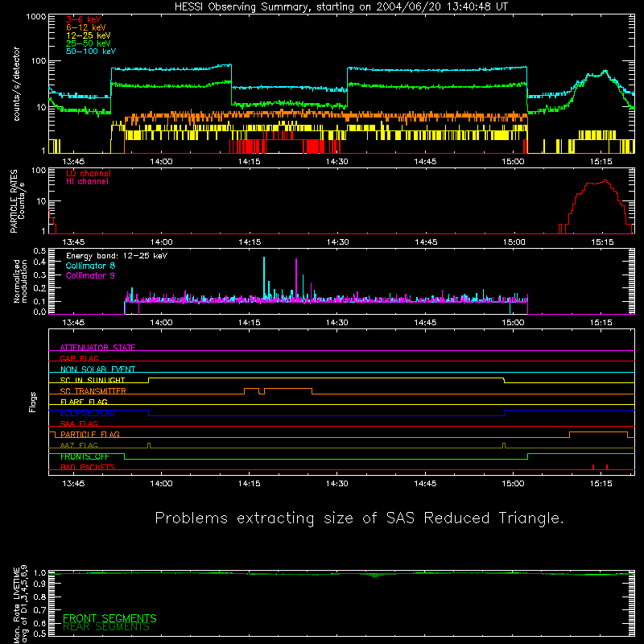Image resolution: width=644 pixels, height=644 pixels.
Task: Click the red LO channel particle peak near 15:15
Action: pos(605,180)
